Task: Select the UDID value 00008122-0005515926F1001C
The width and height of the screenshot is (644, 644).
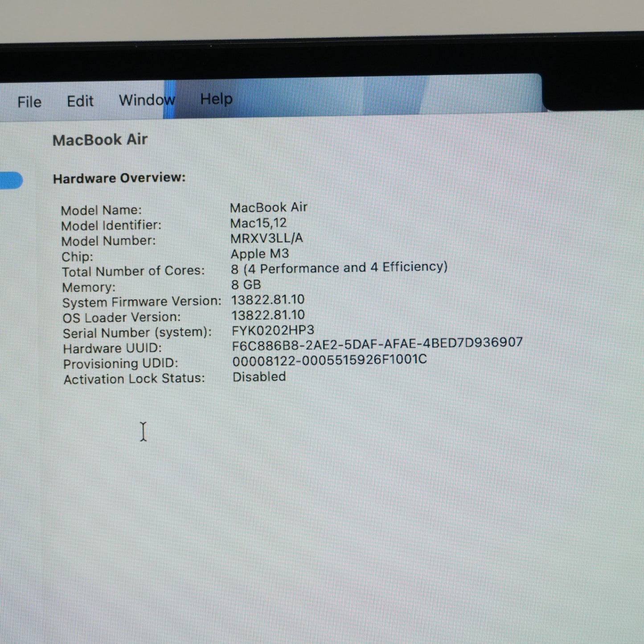Action: [x=329, y=360]
